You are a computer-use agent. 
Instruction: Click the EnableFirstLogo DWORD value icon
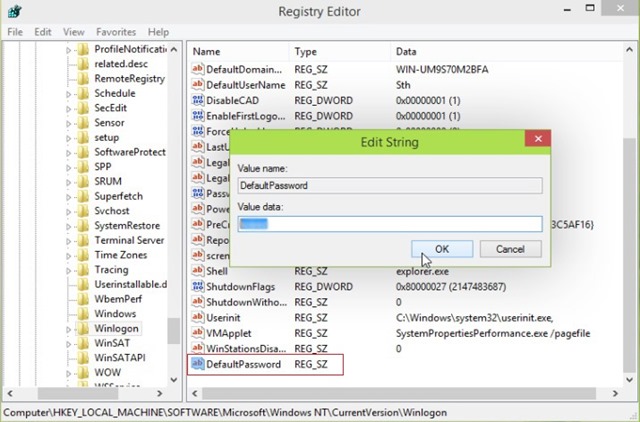tap(198, 115)
